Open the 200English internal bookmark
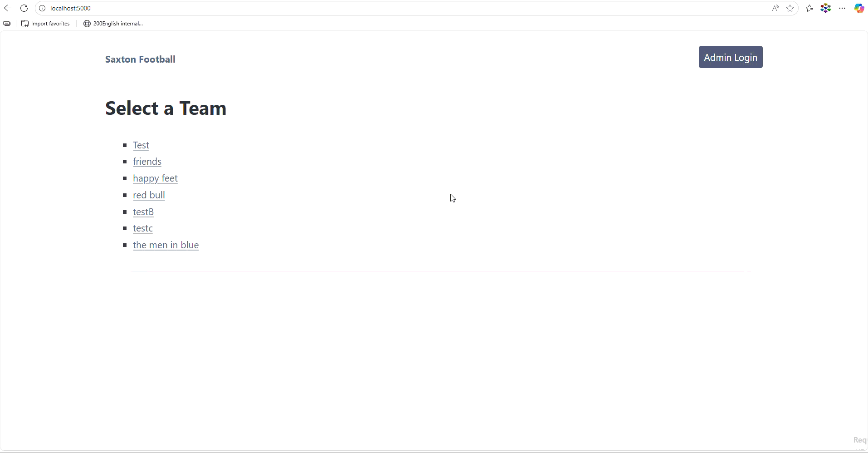The width and height of the screenshot is (868, 453). 113,24
